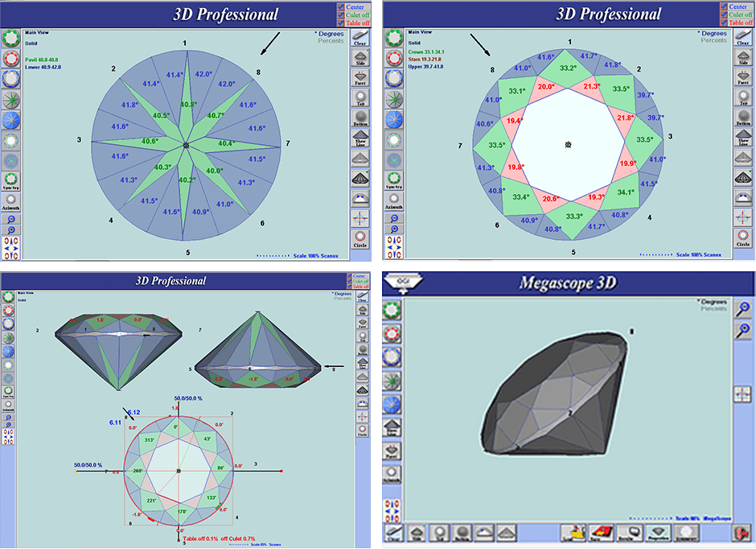Screen dimensions: 756x549
Task: Select Degrees option in Megascope 3D window
Action: (x=713, y=302)
